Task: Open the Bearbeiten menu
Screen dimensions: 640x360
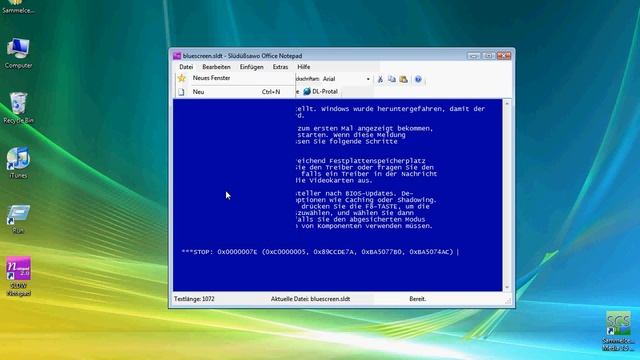Action: (x=216, y=67)
